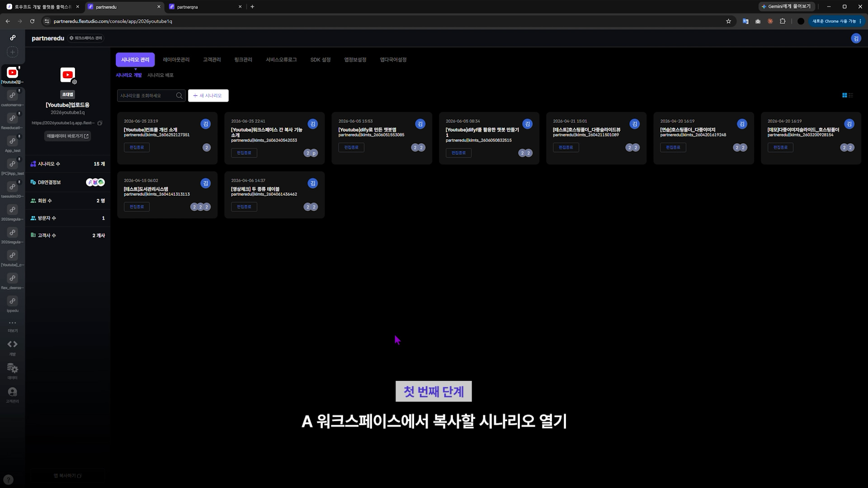Open [Youtube]dify를 활용한 챗봇 만들기 1 card
The width and height of the screenshot is (868, 488).
489,138
